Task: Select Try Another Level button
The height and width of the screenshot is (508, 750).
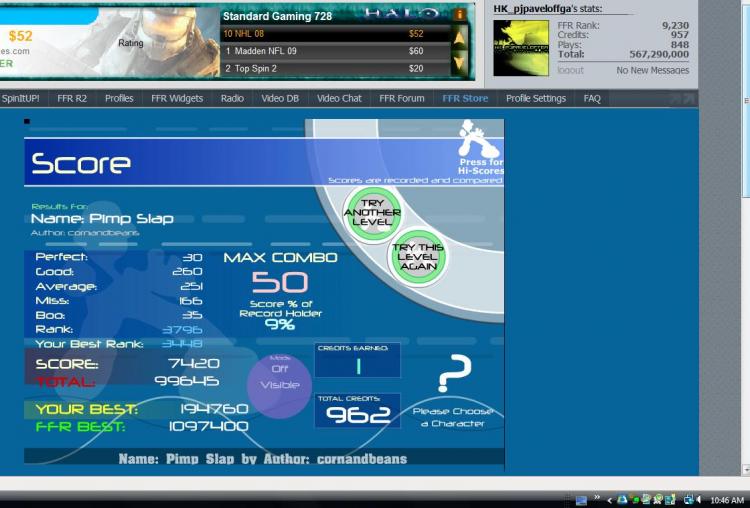Action: tap(373, 213)
